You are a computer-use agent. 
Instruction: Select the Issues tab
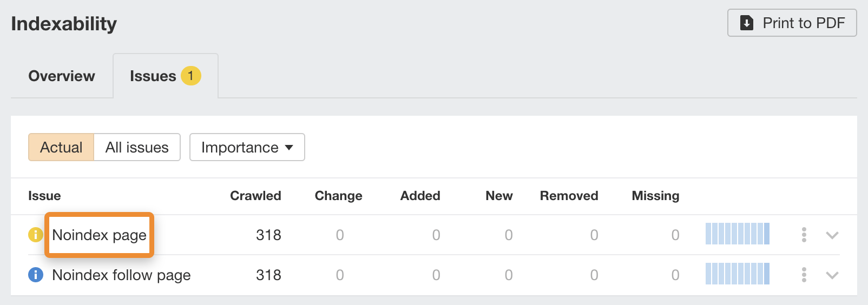[153, 76]
